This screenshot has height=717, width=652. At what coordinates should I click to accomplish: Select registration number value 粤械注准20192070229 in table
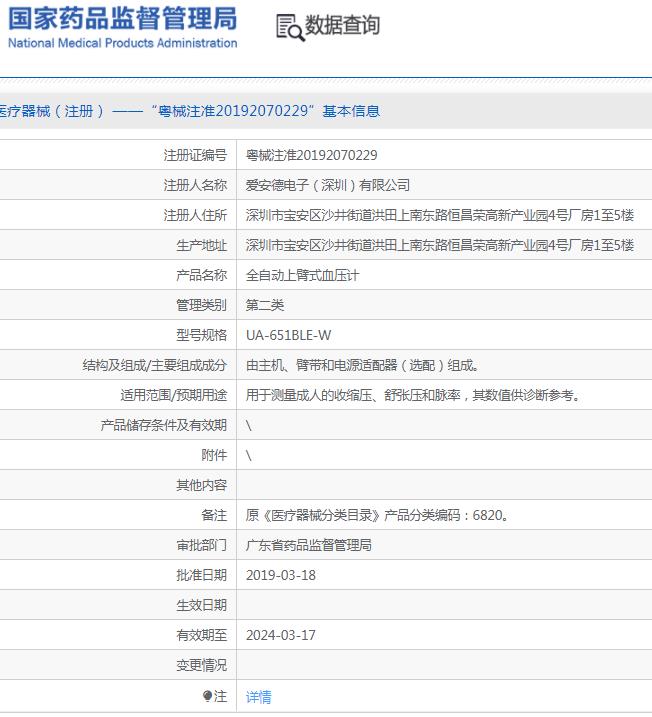[x=311, y=155]
